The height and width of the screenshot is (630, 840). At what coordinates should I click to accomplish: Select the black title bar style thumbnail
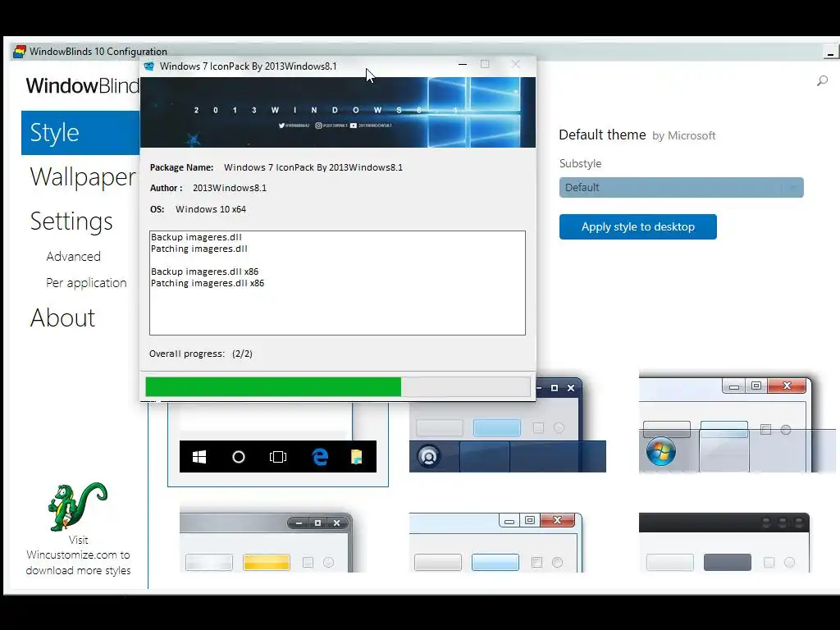point(724,542)
